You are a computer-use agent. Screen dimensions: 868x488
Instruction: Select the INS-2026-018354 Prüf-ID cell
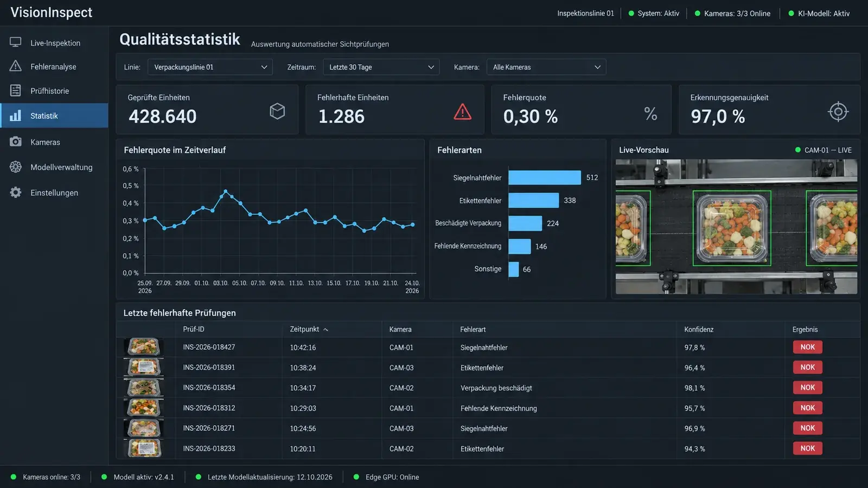click(209, 388)
